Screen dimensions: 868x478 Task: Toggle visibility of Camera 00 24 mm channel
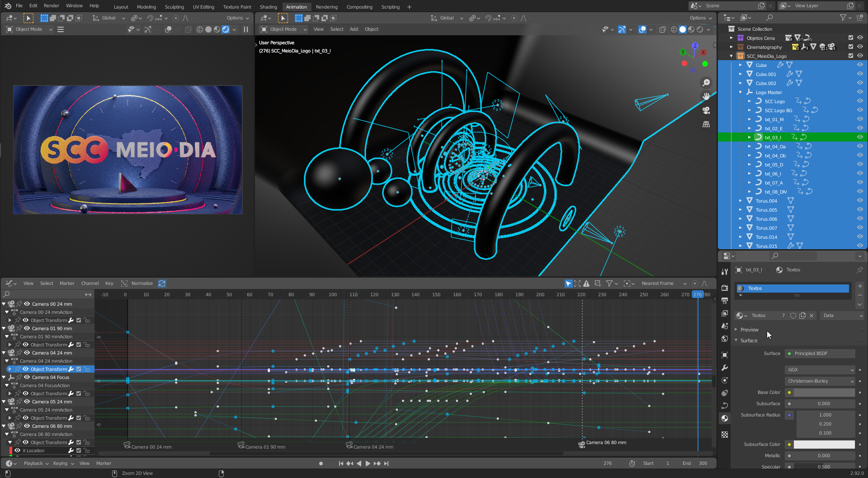[x=27, y=304]
